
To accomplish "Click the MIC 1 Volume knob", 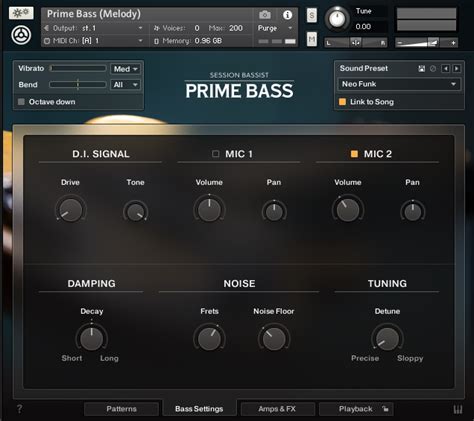I will 209,210.
